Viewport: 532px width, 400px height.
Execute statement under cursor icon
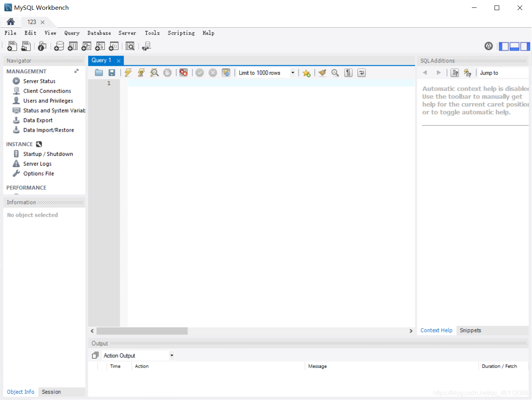[141, 73]
